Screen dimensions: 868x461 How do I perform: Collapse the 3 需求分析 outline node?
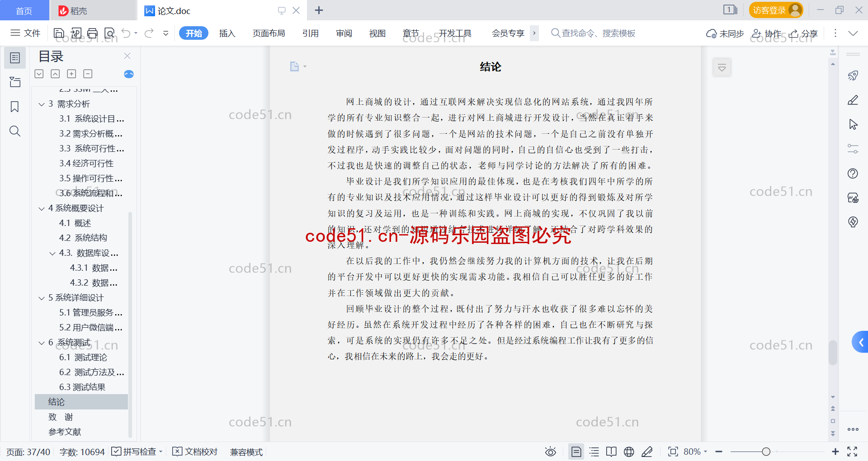coord(42,104)
